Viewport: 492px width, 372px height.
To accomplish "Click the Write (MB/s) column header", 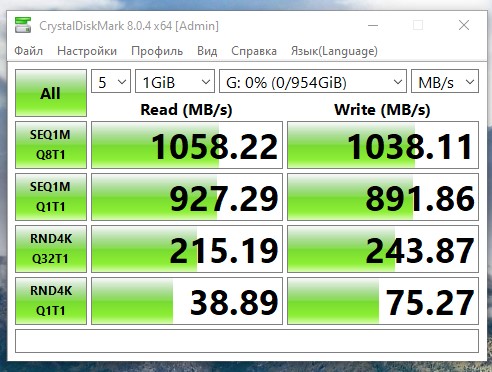I will coord(382,110).
